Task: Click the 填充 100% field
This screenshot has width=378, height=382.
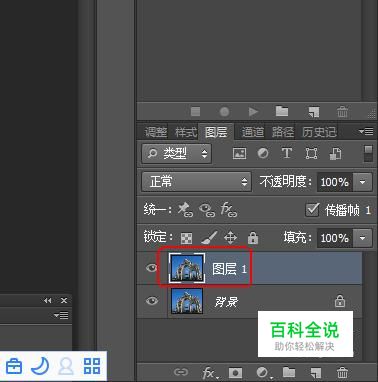Action: tap(334, 238)
